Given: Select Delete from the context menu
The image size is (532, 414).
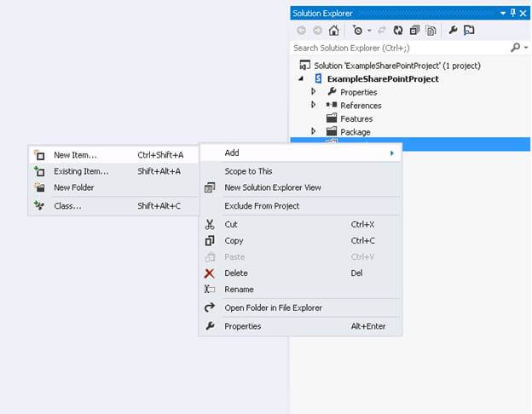Looking at the screenshot, I should point(300,273).
